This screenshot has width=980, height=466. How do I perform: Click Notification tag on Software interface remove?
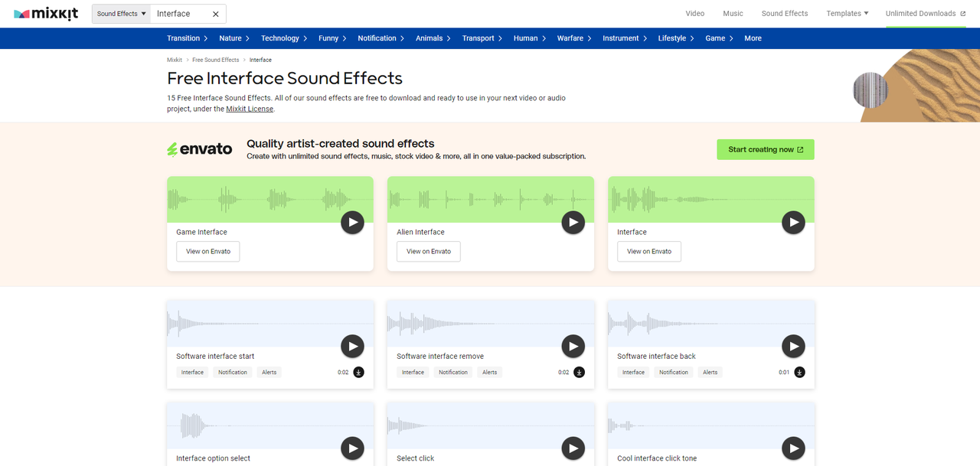(x=453, y=373)
